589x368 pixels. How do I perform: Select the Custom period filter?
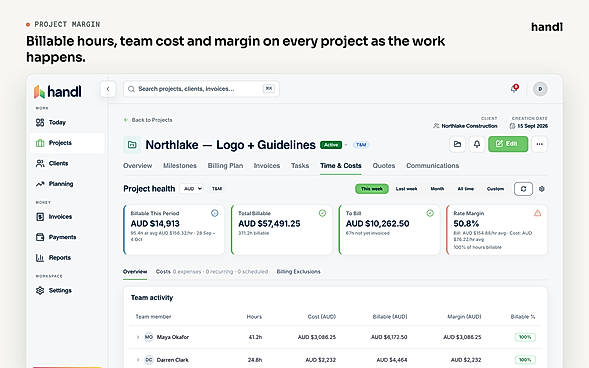tap(495, 189)
